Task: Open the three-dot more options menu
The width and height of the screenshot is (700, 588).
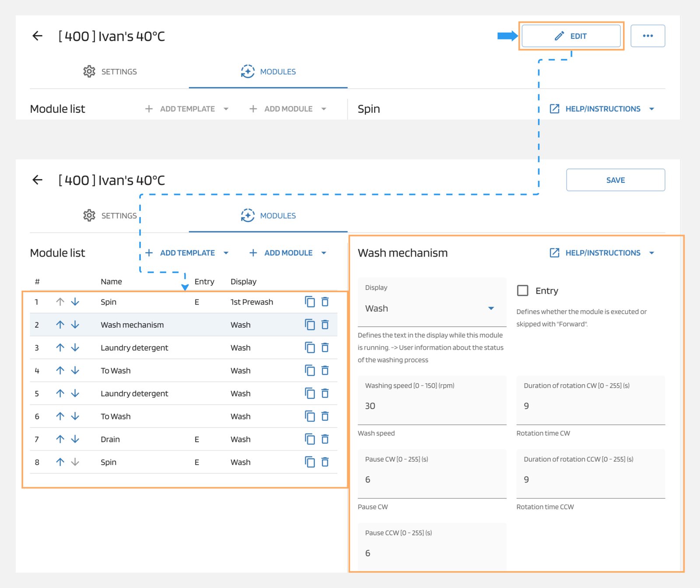Action: coord(647,36)
